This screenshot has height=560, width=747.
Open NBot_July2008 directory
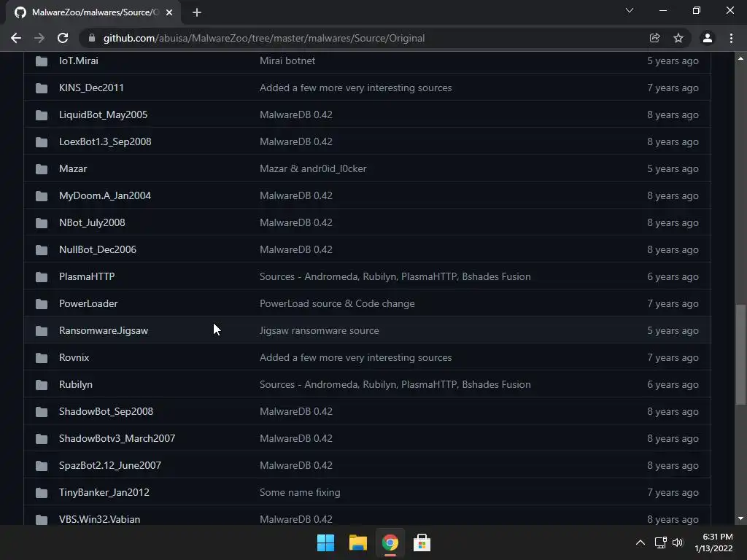click(92, 223)
